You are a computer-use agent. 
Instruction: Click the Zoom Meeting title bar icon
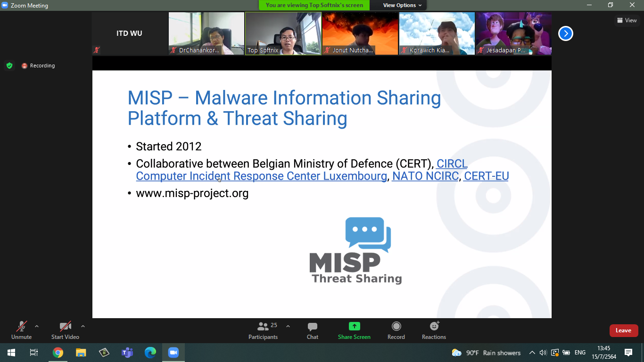tap(5, 5)
